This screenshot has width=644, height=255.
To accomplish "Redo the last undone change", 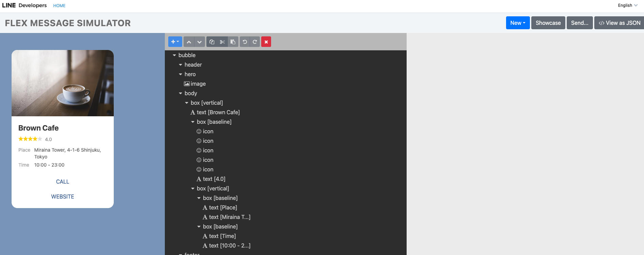I will point(255,42).
